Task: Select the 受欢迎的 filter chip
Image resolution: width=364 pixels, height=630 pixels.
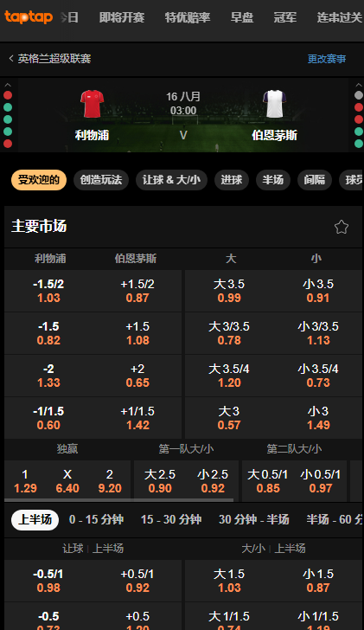Action: tap(39, 180)
